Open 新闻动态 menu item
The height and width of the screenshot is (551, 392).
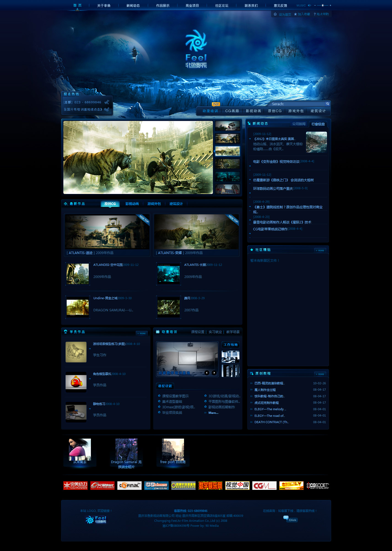tap(133, 6)
